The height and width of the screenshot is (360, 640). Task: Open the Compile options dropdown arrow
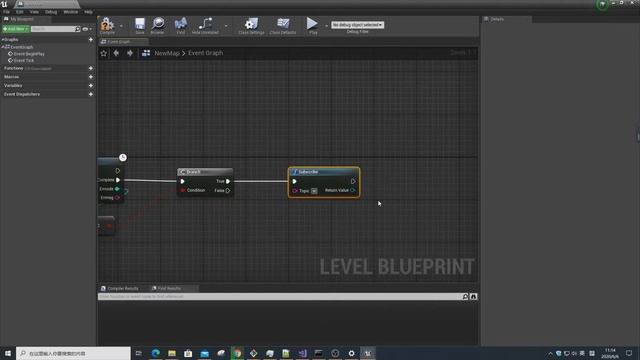(121, 26)
